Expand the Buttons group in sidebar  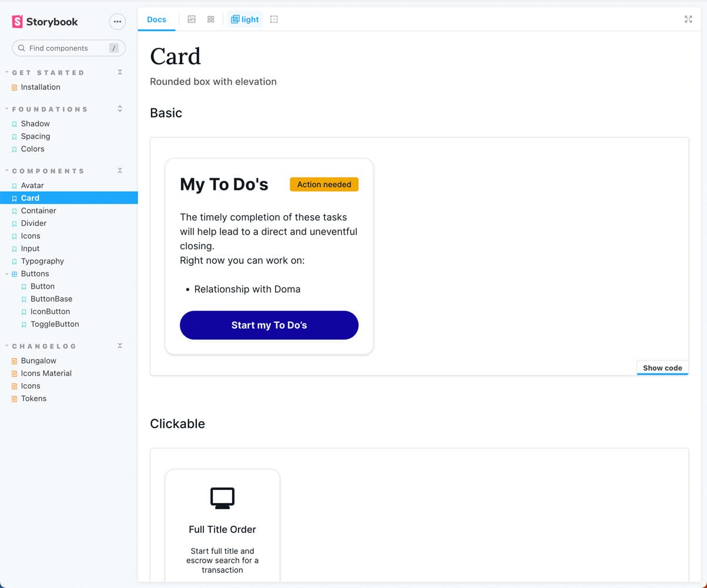click(x=35, y=273)
